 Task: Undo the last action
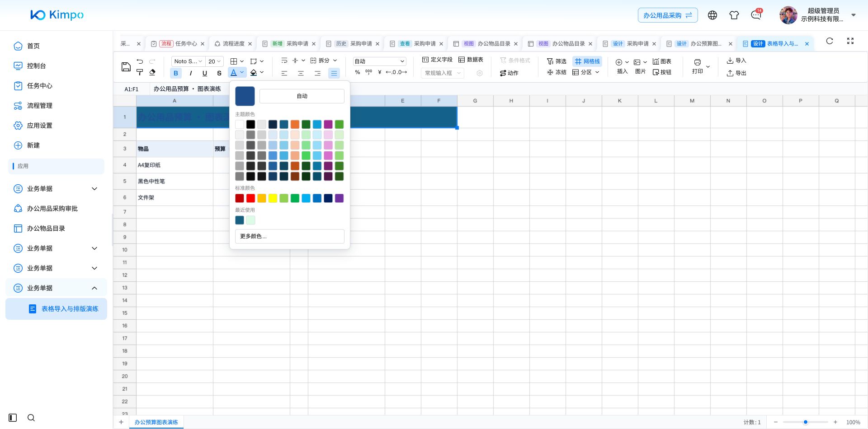point(140,61)
